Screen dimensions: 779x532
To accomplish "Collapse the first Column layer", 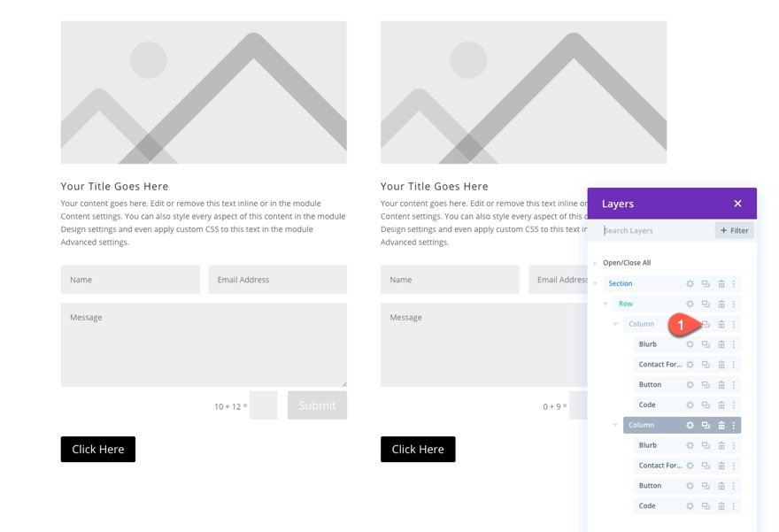I will tap(615, 324).
